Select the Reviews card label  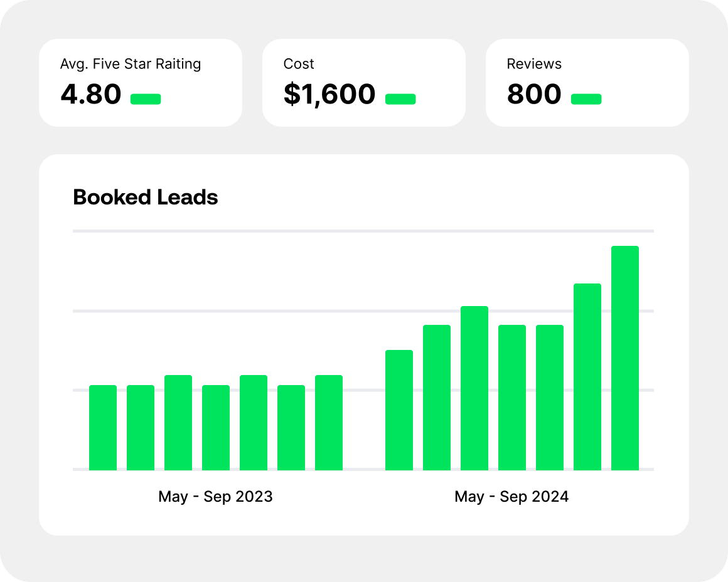click(x=534, y=64)
